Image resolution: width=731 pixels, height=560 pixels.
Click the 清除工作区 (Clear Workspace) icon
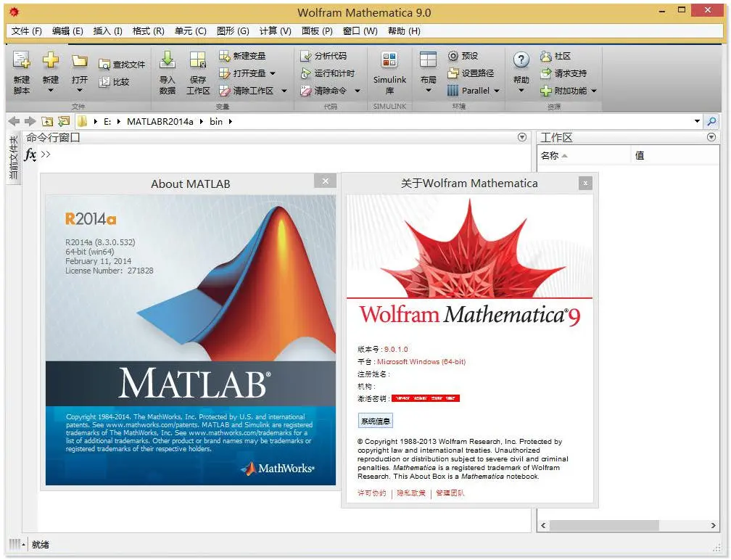click(224, 91)
